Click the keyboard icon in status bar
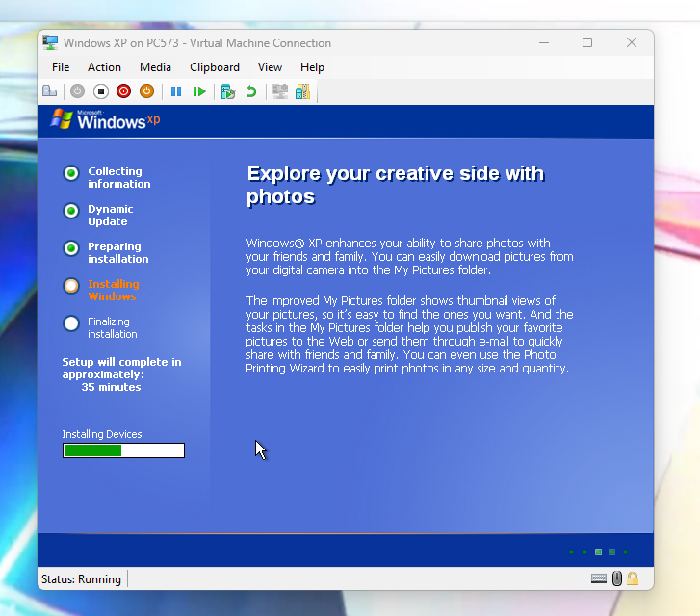 point(599,578)
